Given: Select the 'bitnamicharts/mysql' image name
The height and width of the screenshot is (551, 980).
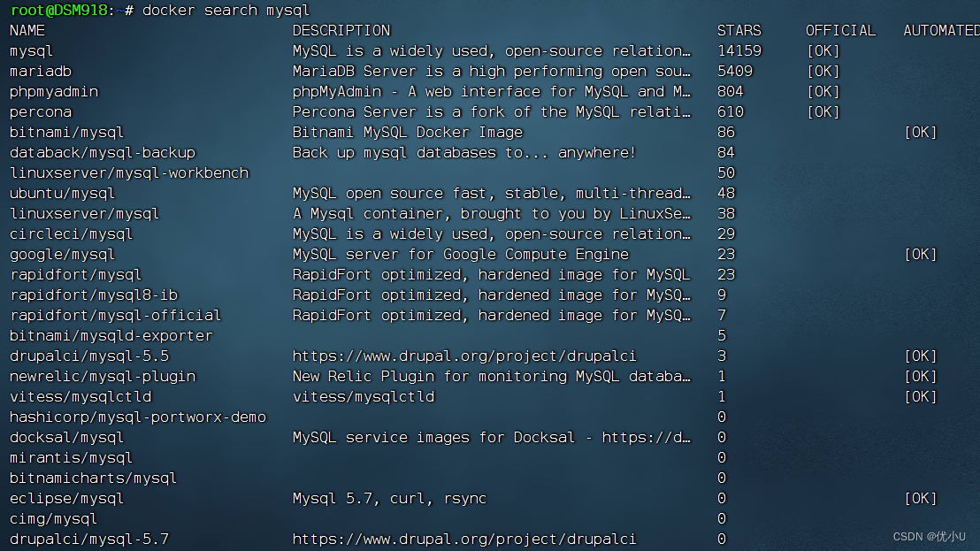Looking at the screenshot, I should [x=94, y=478].
